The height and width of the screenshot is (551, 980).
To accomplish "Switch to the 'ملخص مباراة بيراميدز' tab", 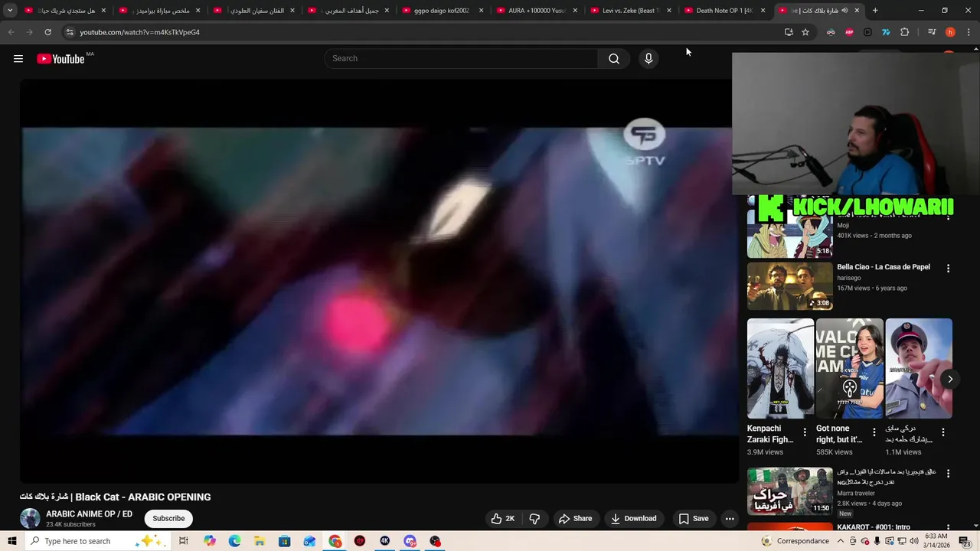I will coord(161,11).
